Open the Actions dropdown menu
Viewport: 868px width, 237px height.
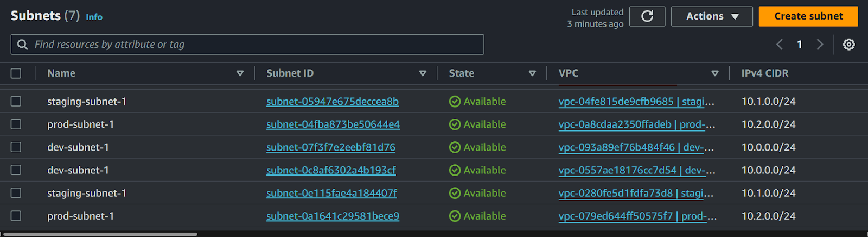coord(712,16)
